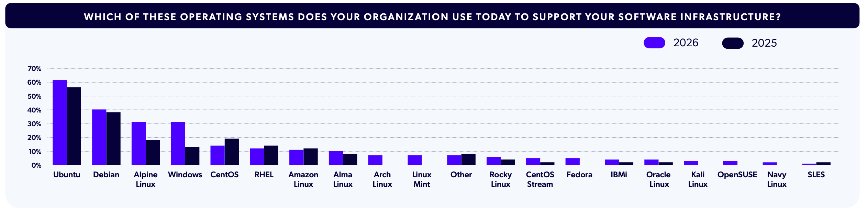Select the dark 2025 CentOS bar
Image resolution: width=868 pixels, height=214 pixels.
(x=232, y=152)
